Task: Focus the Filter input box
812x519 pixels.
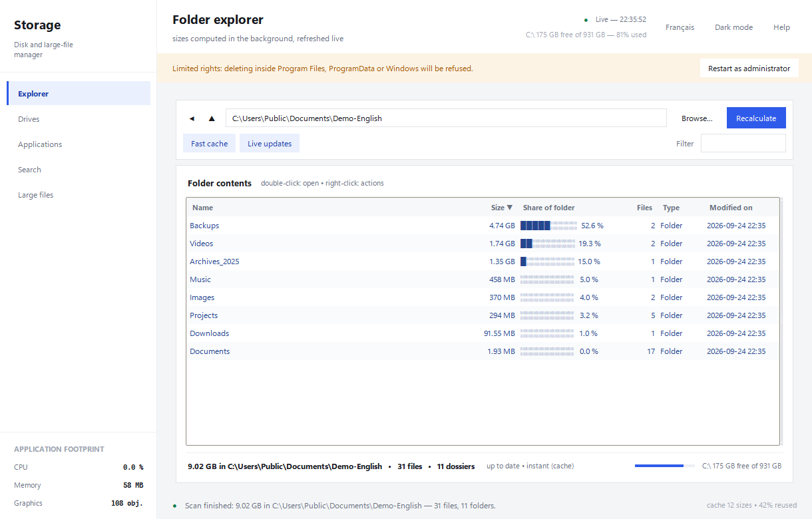Action: click(x=743, y=143)
